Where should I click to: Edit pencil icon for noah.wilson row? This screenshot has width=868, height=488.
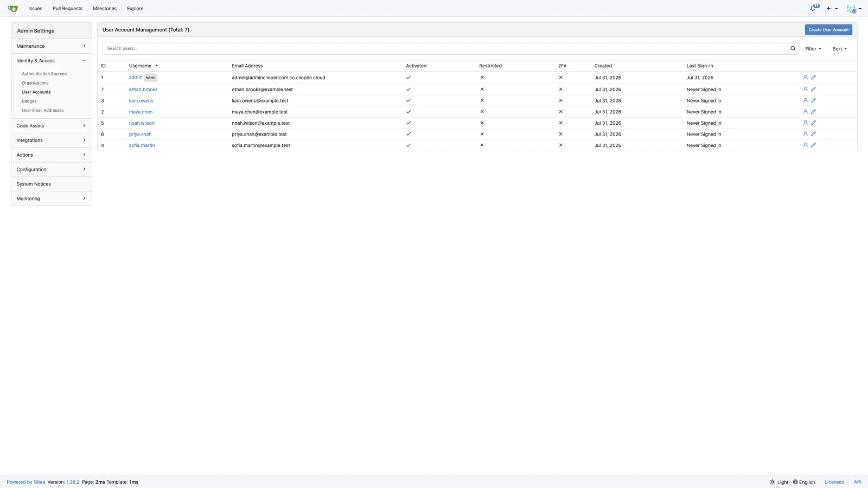[x=813, y=123]
